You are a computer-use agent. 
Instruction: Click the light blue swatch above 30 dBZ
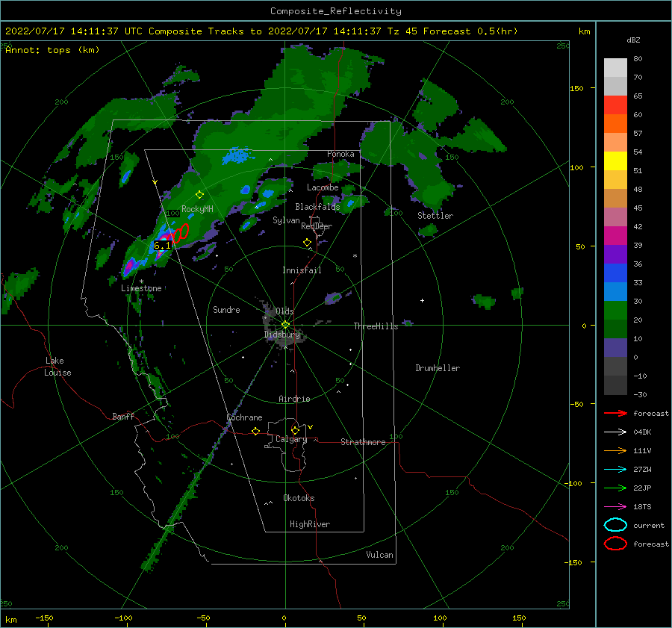coord(615,292)
